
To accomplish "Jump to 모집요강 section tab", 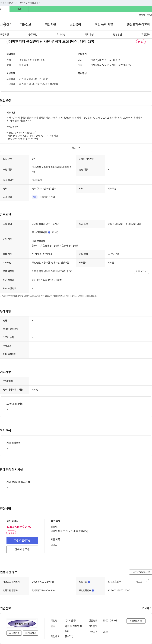I will pyautogui.click(x=4, y=34).
